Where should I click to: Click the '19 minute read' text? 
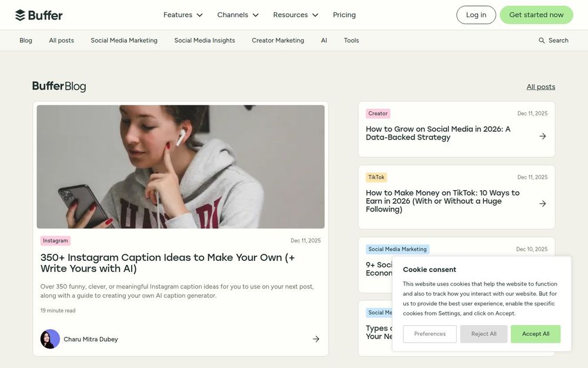coord(58,310)
